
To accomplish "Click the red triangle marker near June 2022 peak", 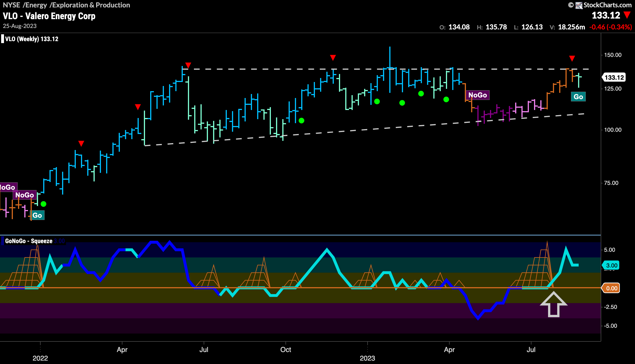I will click(x=188, y=65).
